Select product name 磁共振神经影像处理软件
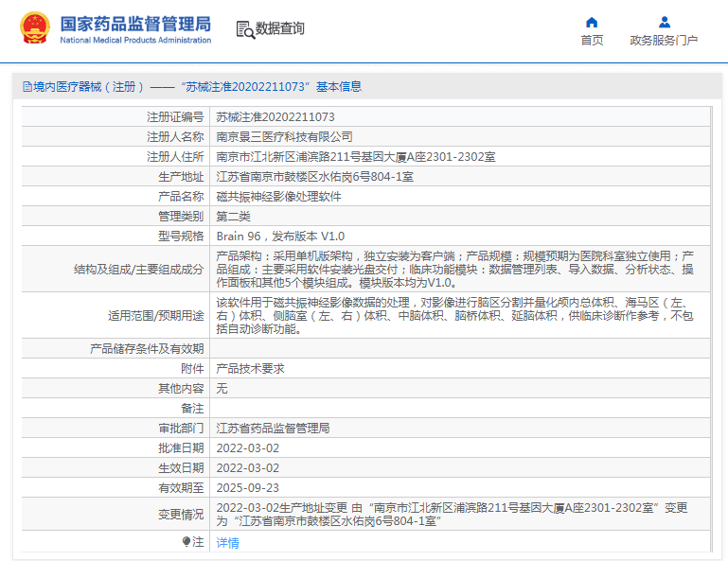This screenshot has height=561, width=728. [278, 197]
